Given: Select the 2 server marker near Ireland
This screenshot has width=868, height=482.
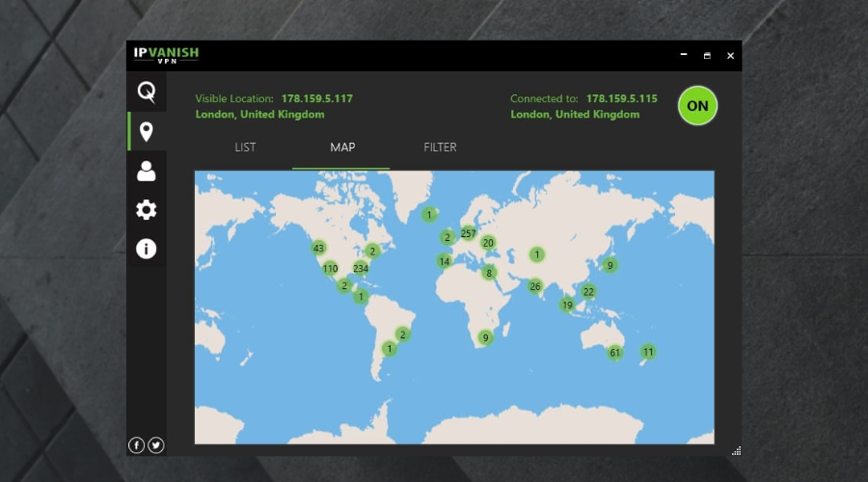Looking at the screenshot, I should tap(448, 237).
